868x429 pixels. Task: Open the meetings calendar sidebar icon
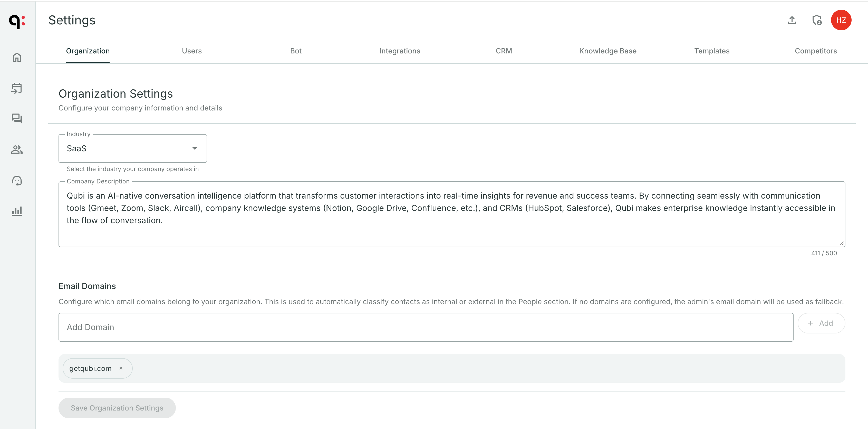point(17,88)
